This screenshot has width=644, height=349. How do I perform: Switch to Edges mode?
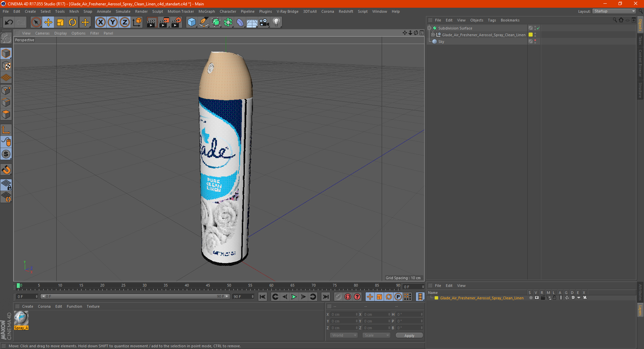pos(6,102)
